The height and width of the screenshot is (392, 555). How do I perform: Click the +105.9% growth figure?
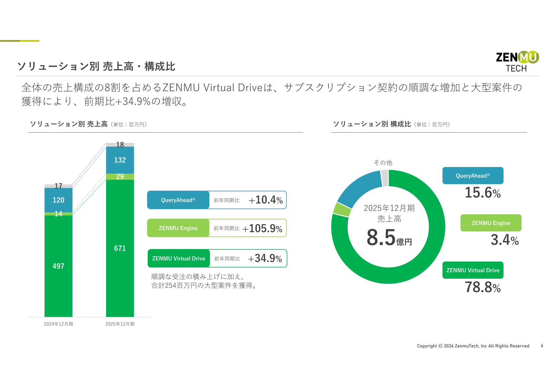[x=262, y=228]
